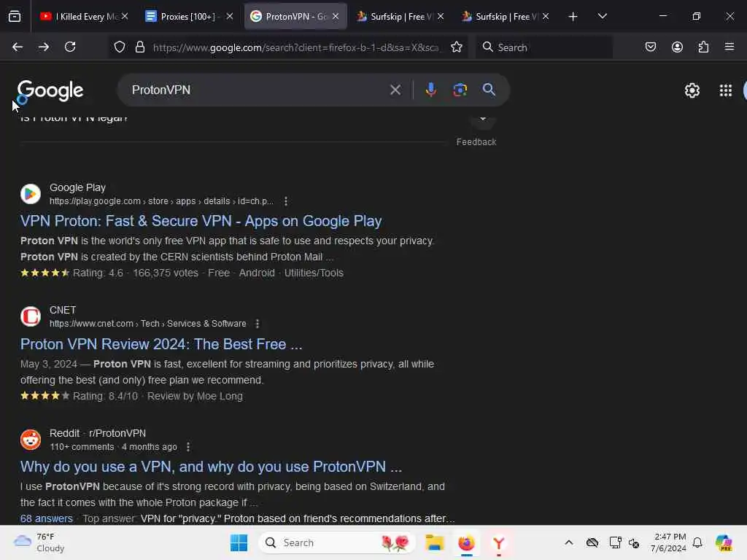747x560 pixels.
Task: Click the Google Play result URL
Action: pos(161,201)
